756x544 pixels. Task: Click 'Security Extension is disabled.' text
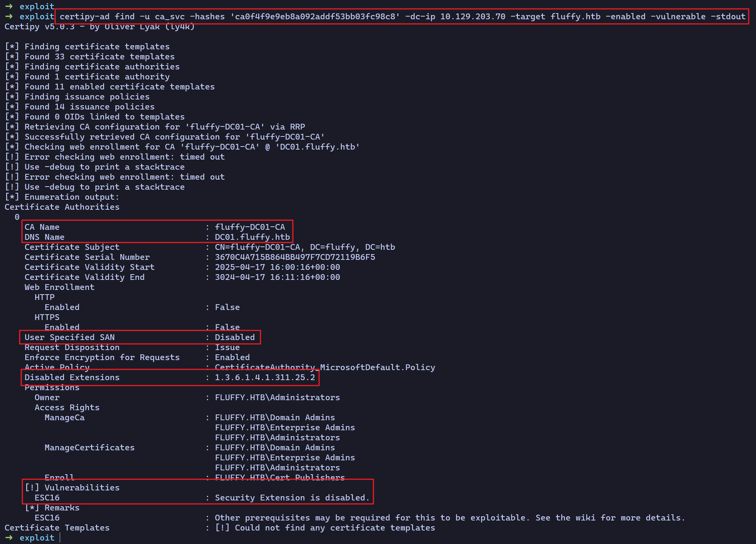click(x=292, y=497)
